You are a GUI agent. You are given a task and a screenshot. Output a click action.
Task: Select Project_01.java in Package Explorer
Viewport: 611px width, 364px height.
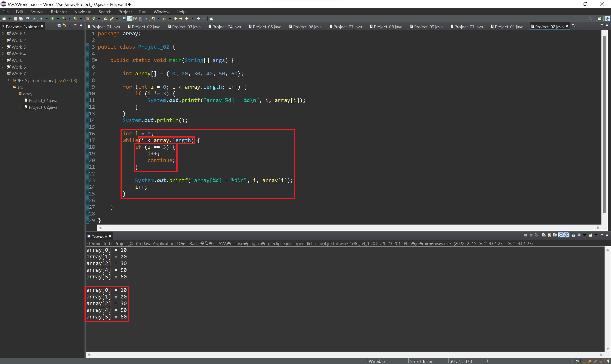coord(43,101)
